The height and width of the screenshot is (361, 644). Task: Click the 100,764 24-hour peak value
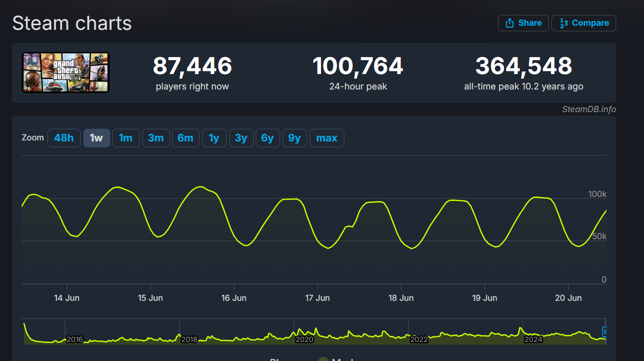[x=358, y=66]
